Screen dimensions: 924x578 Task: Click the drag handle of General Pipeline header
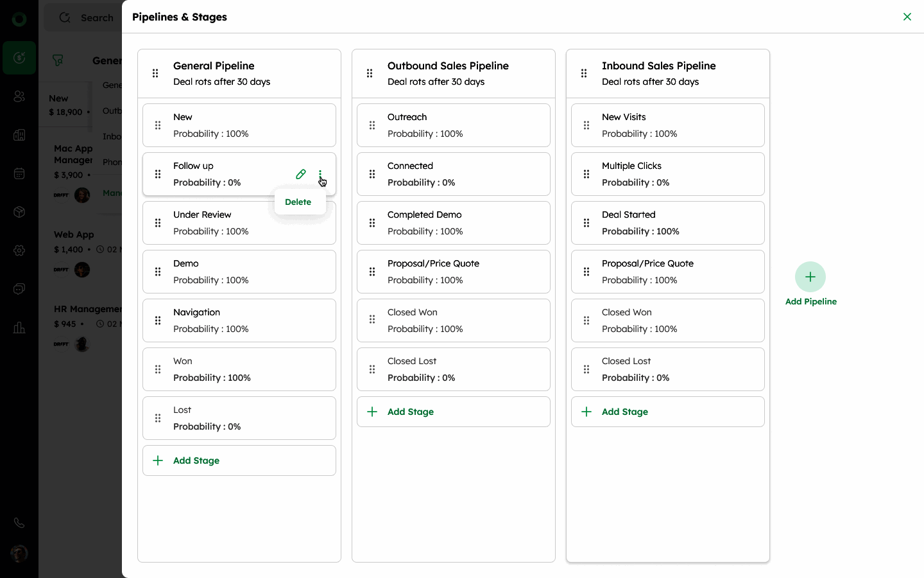coord(155,73)
